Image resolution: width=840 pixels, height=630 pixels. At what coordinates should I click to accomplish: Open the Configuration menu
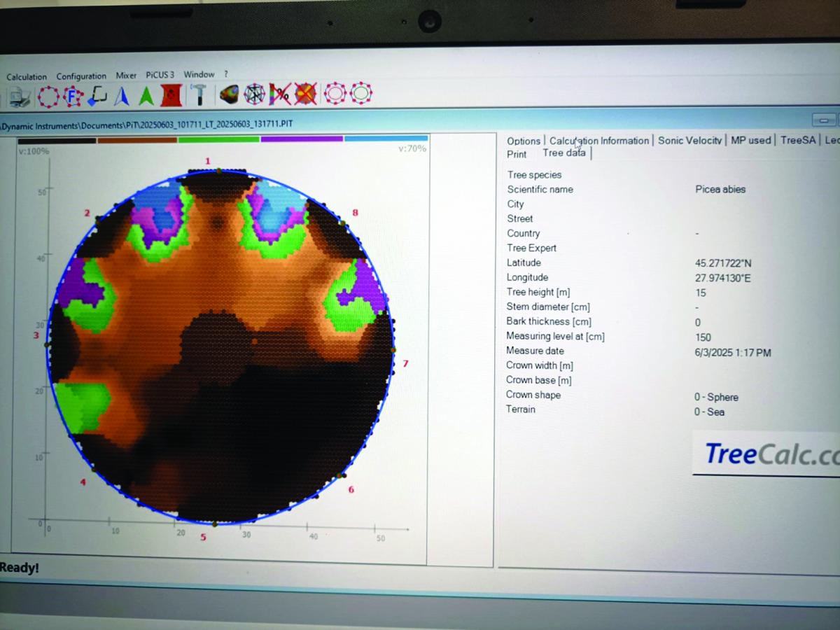[81, 76]
